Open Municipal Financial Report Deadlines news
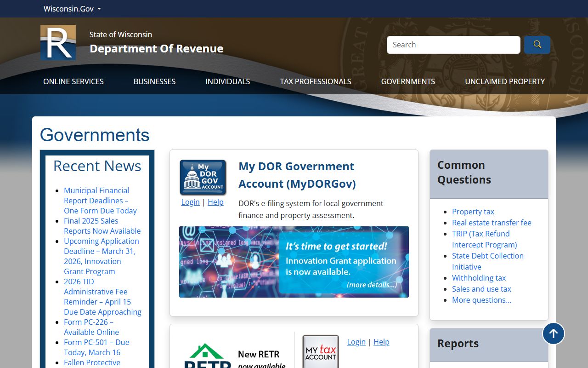This screenshot has width=588, height=368. click(x=100, y=201)
